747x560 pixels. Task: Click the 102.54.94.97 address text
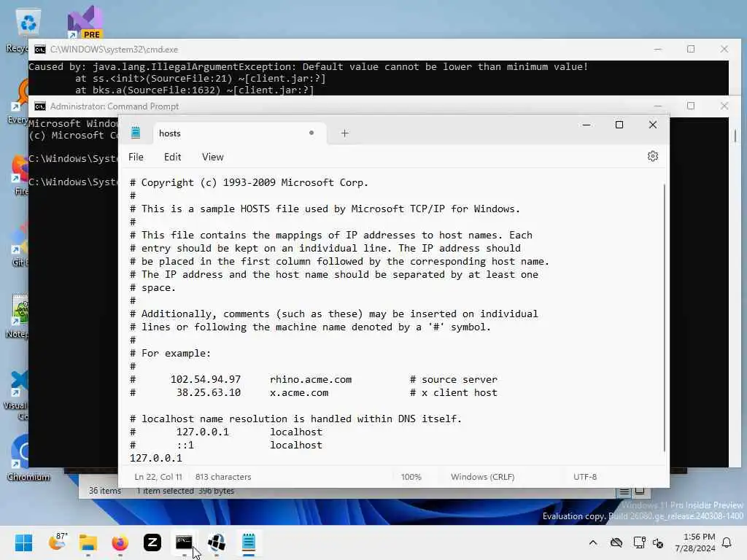pos(205,379)
